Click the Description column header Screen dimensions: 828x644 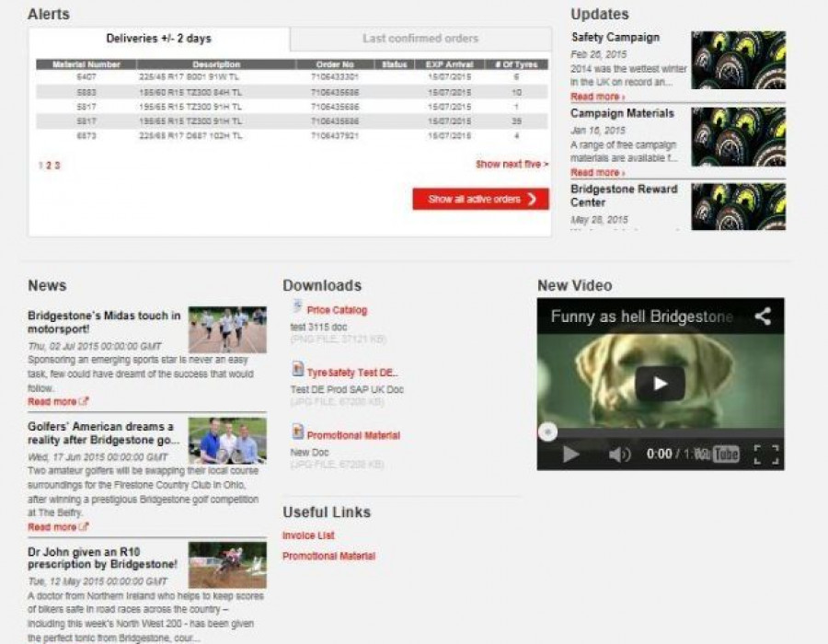coord(216,64)
